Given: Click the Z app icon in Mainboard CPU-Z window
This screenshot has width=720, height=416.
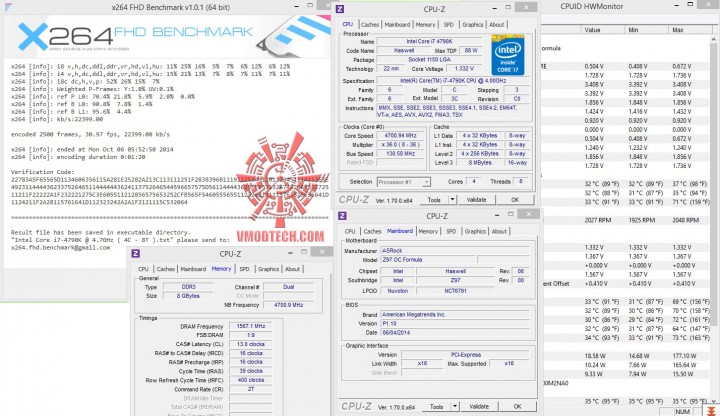Looking at the screenshot, I should pyautogui.click(x=342, y=216).
